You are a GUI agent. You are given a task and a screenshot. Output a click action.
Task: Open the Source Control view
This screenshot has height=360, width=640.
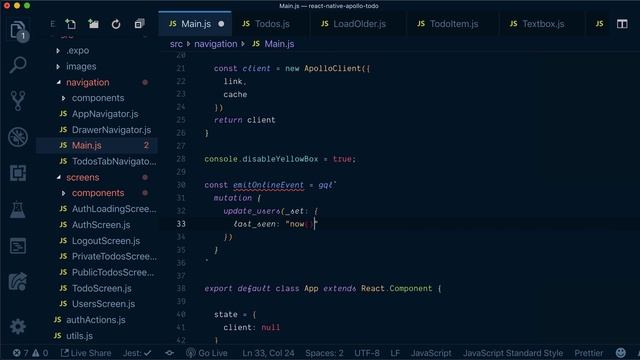pos(18,101)
